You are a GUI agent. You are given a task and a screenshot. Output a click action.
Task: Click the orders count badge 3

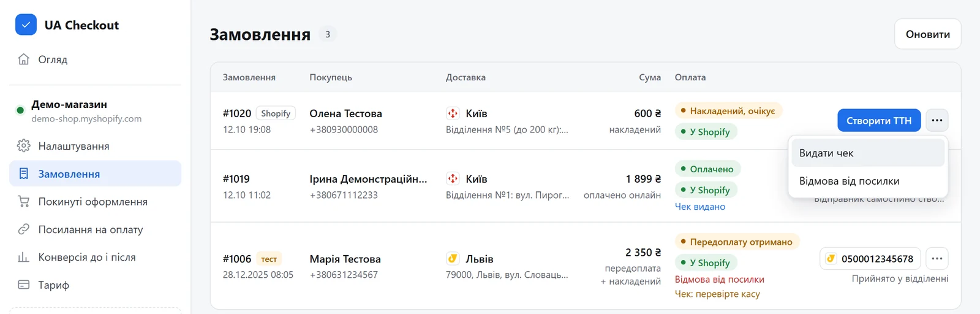pyautogui.click(x=328, y=34)
